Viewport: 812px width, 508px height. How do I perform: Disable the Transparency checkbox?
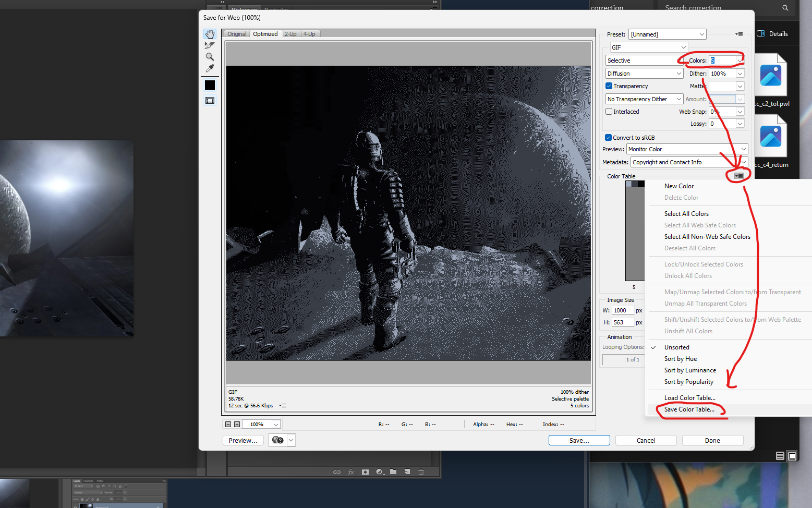(x=609, y=86)
